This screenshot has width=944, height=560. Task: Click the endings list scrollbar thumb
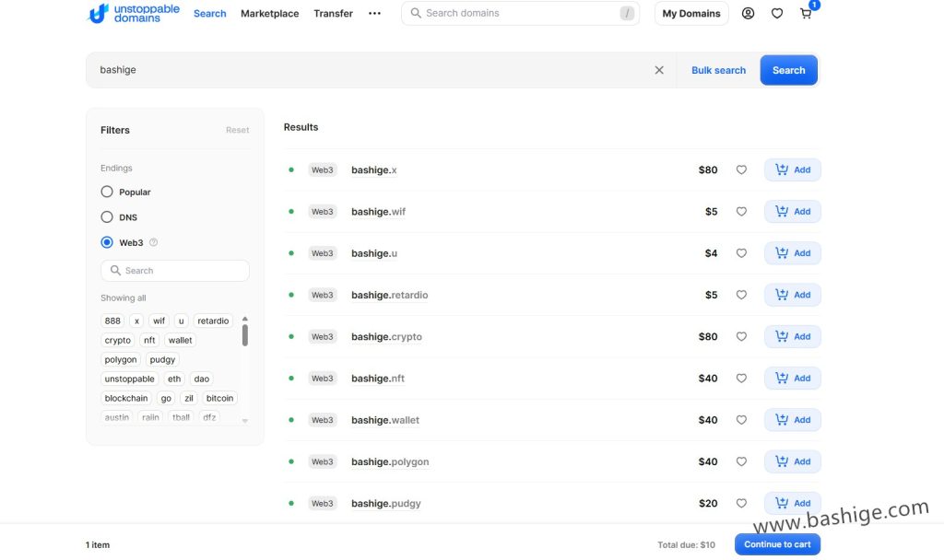[x=245, y=335]
